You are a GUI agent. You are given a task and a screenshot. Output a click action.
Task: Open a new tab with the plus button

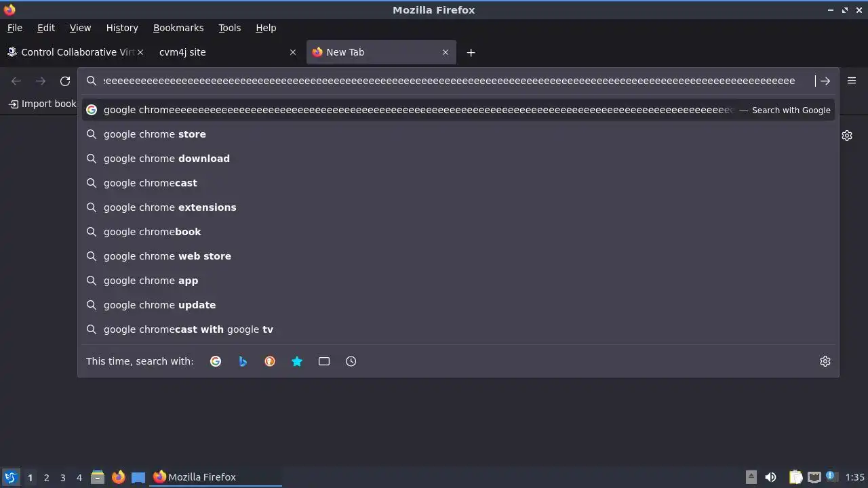(x=471, y=52)
